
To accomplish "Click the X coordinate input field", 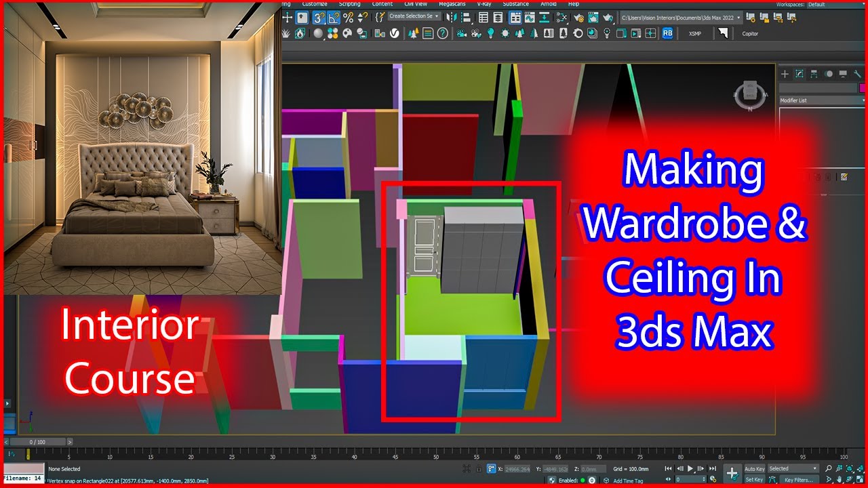I will [517, 468].
